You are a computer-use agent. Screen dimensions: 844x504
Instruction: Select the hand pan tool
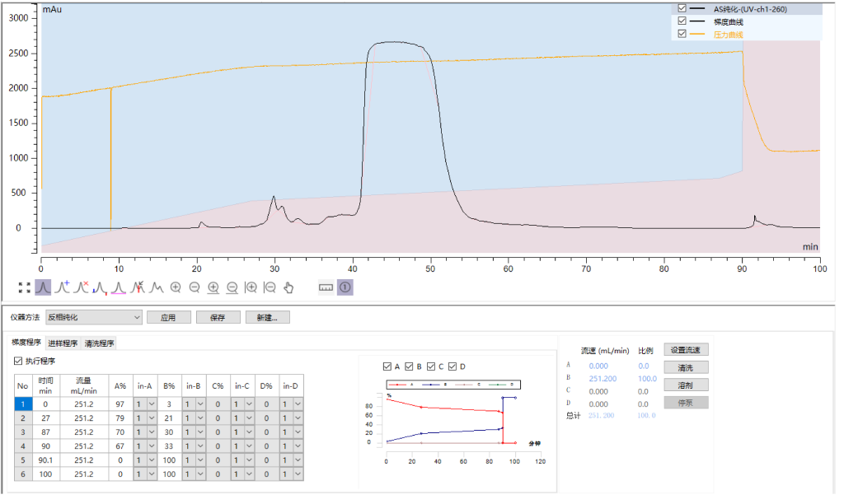click(x=288, y=287)
